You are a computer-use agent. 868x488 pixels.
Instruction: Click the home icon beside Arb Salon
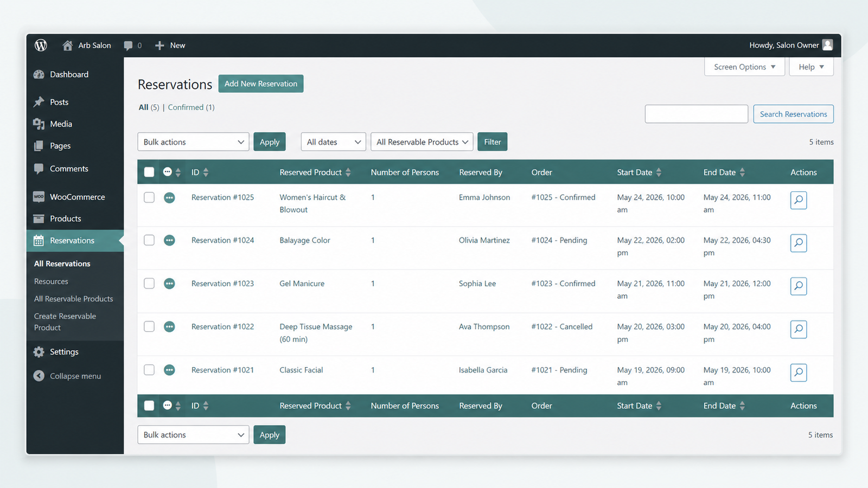point(67,46)
